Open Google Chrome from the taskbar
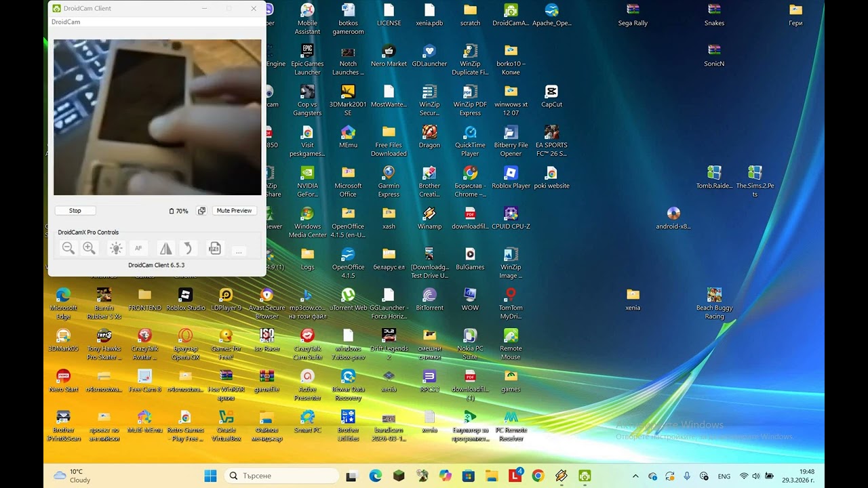This screenshot has height=488, width=868. [538, 476]
